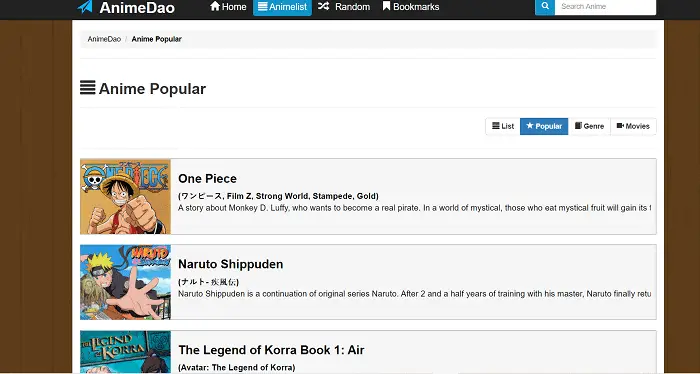The width and height of the screenshot is (700, 374).
Task: Click the One Piece alternate titles line
Action: point(278,196)
